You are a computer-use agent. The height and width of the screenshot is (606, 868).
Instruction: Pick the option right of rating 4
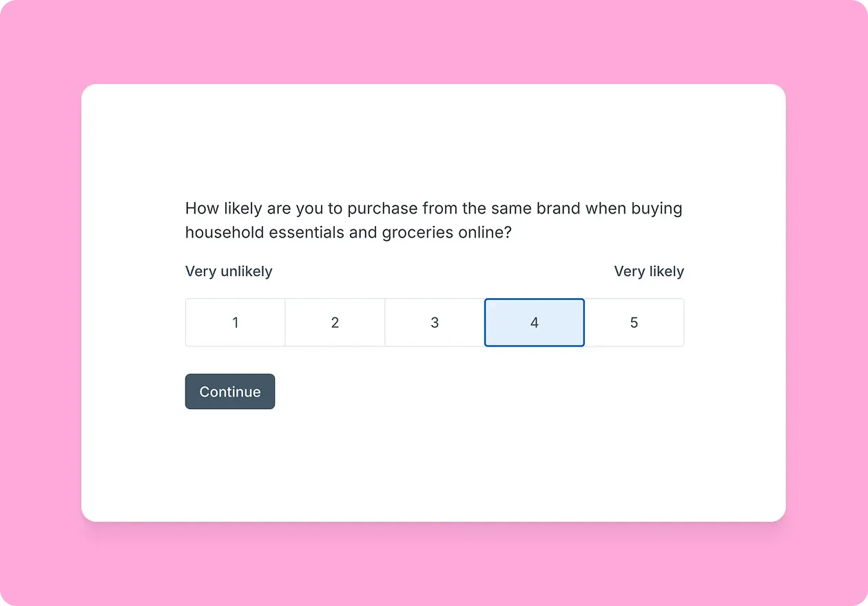pyautogui.click(x=634, y=322)
